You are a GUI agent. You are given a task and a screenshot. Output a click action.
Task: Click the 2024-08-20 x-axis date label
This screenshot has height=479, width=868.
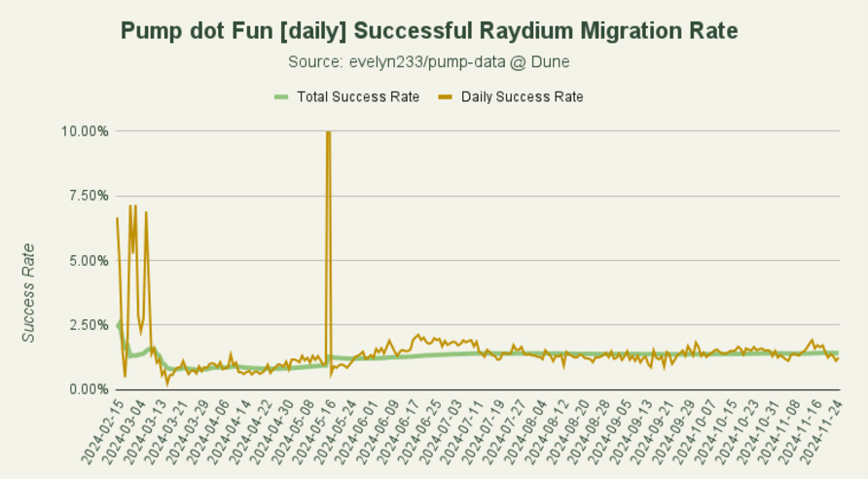click(x=567, y=431)
